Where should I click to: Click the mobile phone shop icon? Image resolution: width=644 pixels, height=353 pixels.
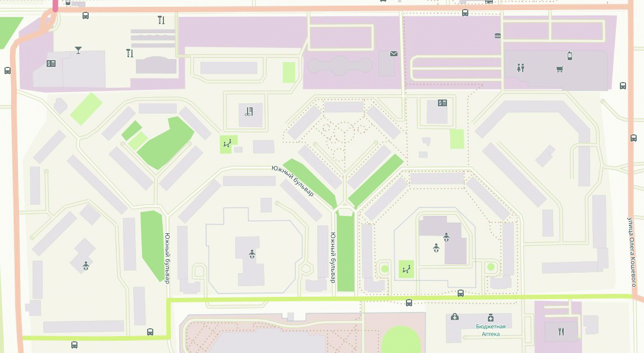coord(569,55)
